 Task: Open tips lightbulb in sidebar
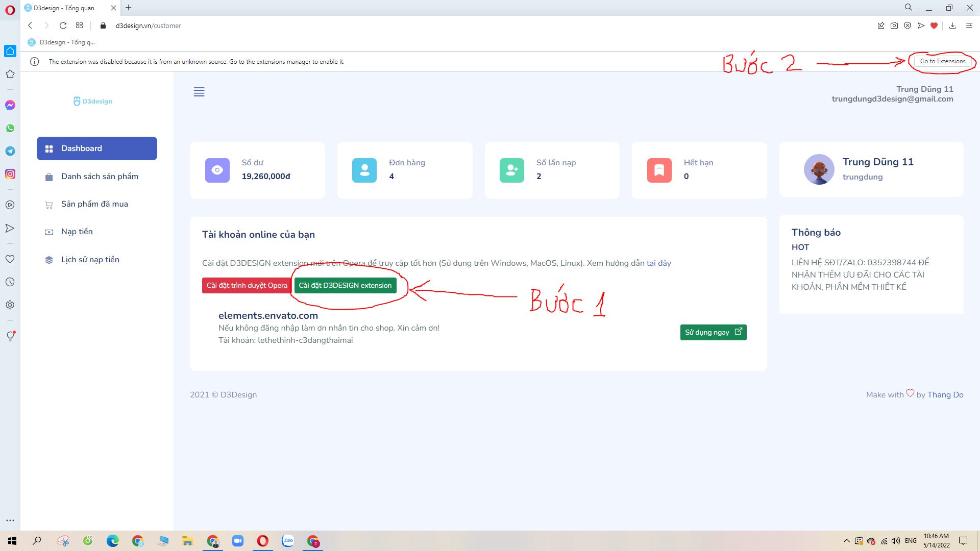coord(10,336)
